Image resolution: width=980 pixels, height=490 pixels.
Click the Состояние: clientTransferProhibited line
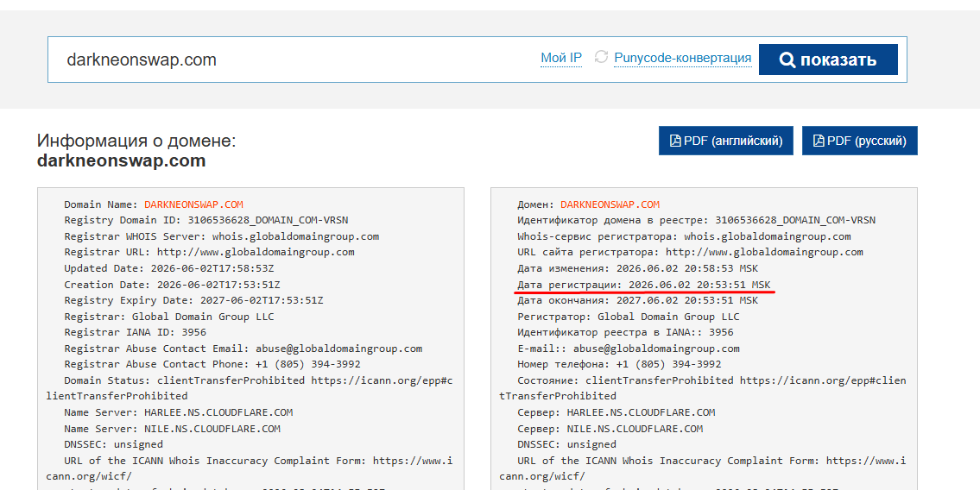click(703, 387)
